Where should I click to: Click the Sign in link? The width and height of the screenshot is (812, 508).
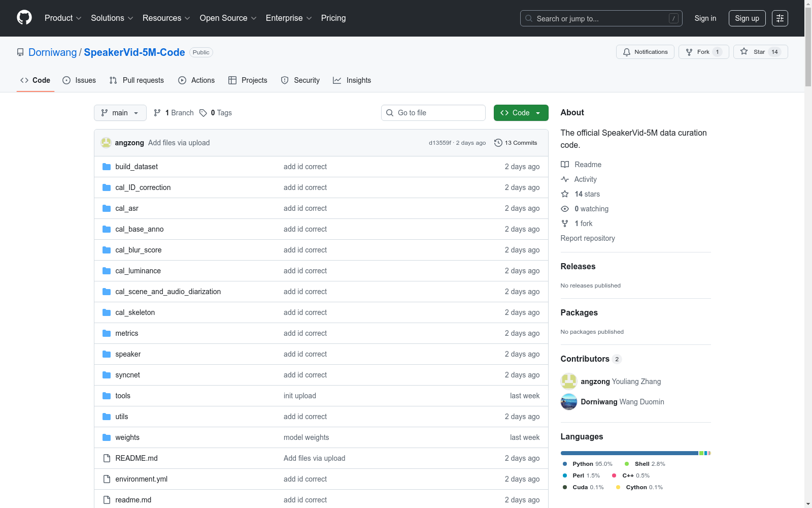click(x=705, y=18)
